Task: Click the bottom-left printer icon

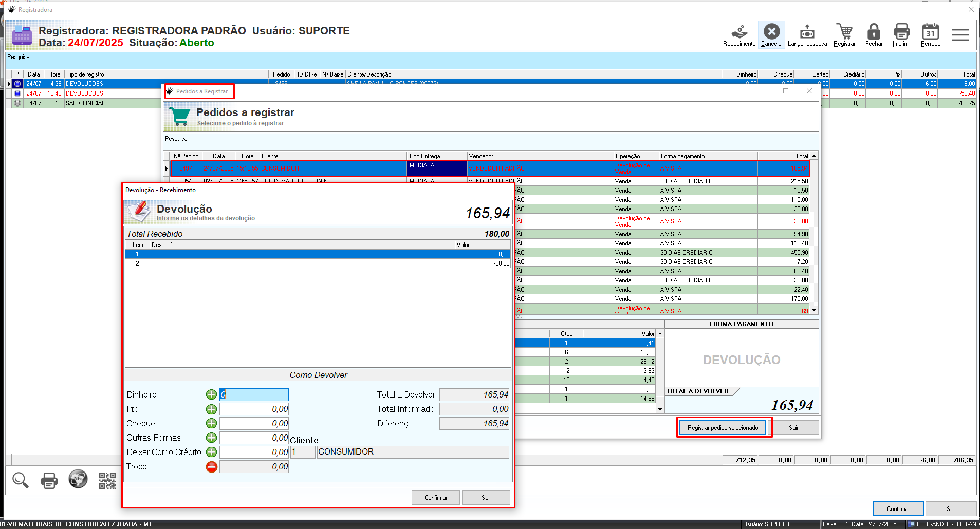Action: click(49, 480)
